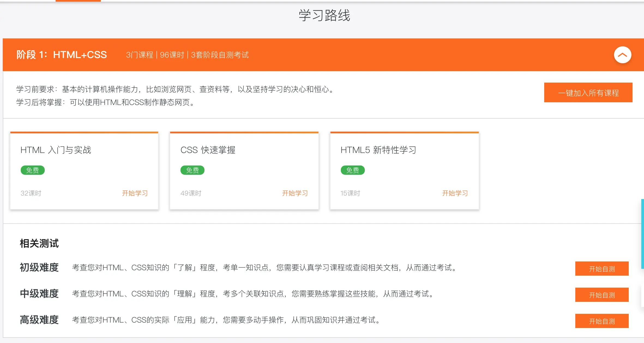Click 开始学习 for HTML5 新特性学习

(455, 193)
